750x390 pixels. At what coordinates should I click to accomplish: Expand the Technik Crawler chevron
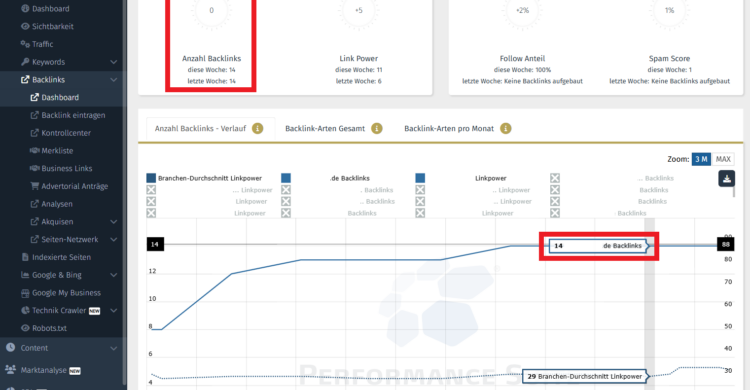click(x=113, y=310)
